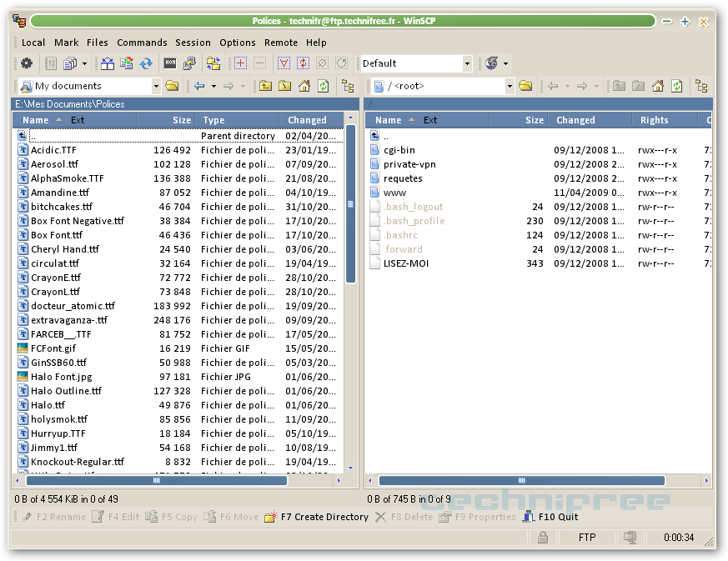Click the Select files plus icon
Image resolution: width=728 pixels, height=561 pixels.
pyautogui.click(x=241, y=63)
